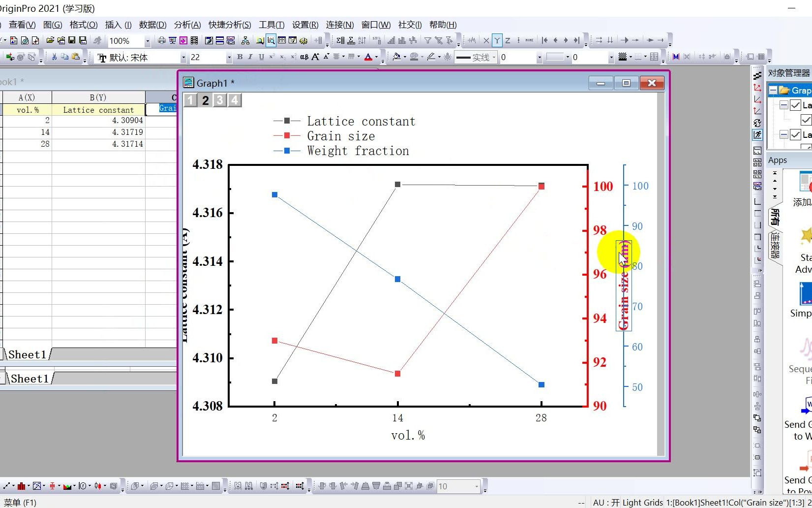Viewport: 812px width, 508px height.
Task: Switch to graph layer 3 button
Action: 220,100
